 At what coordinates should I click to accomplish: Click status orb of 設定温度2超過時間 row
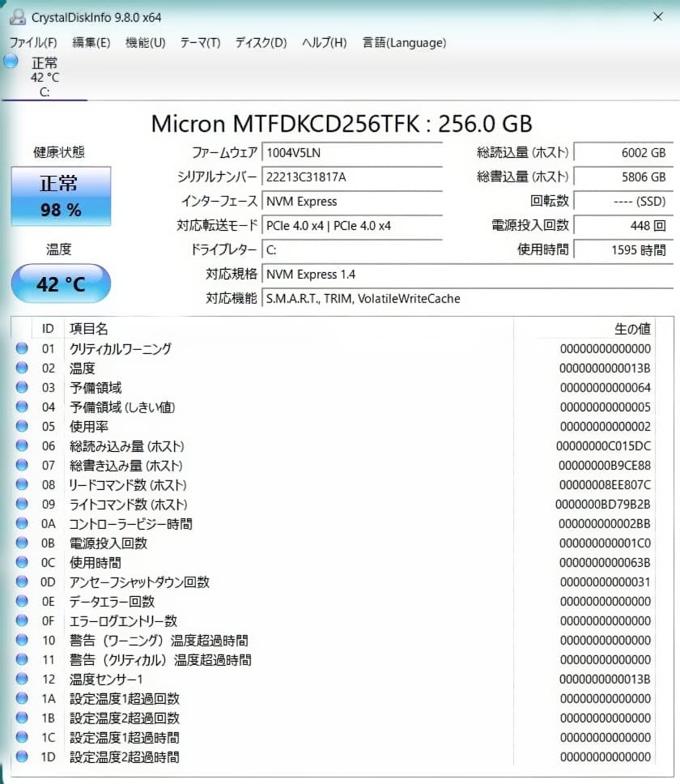tap(22, 756)
